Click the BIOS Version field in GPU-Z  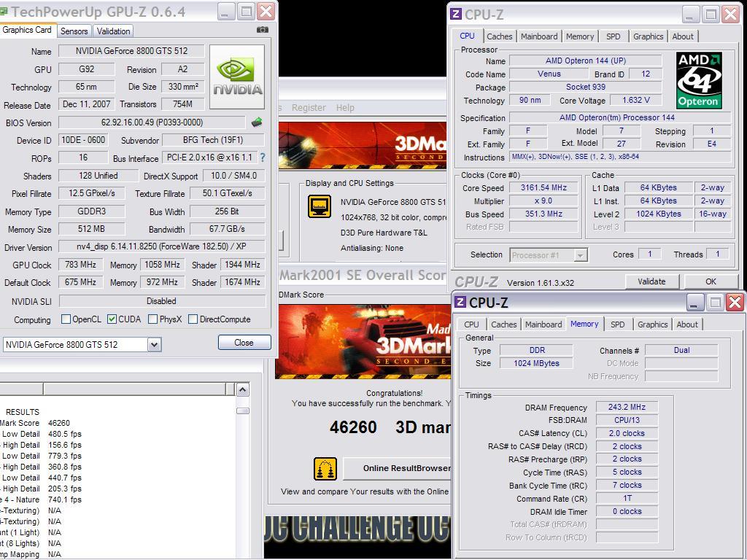pyautogui.click(x=152, y=122)
